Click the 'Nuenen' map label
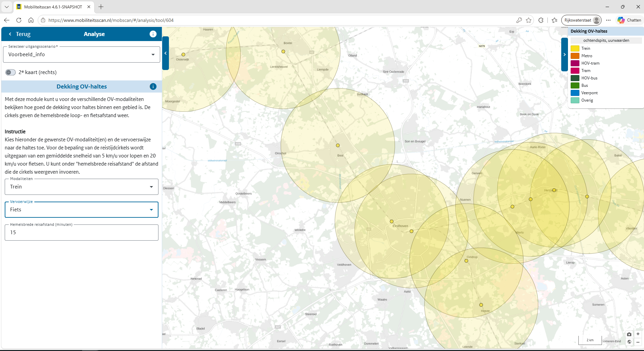The width and height of the screenshot is (644, 351). [x=465, y=200]
